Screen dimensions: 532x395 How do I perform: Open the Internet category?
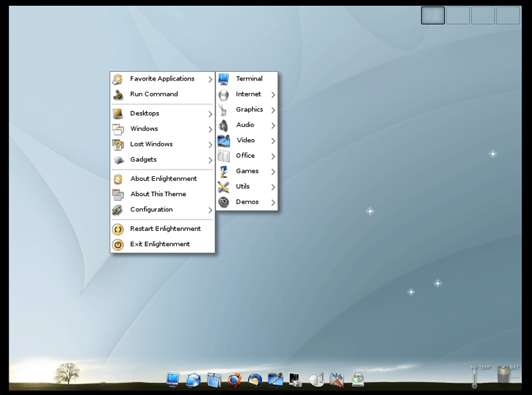247,94
